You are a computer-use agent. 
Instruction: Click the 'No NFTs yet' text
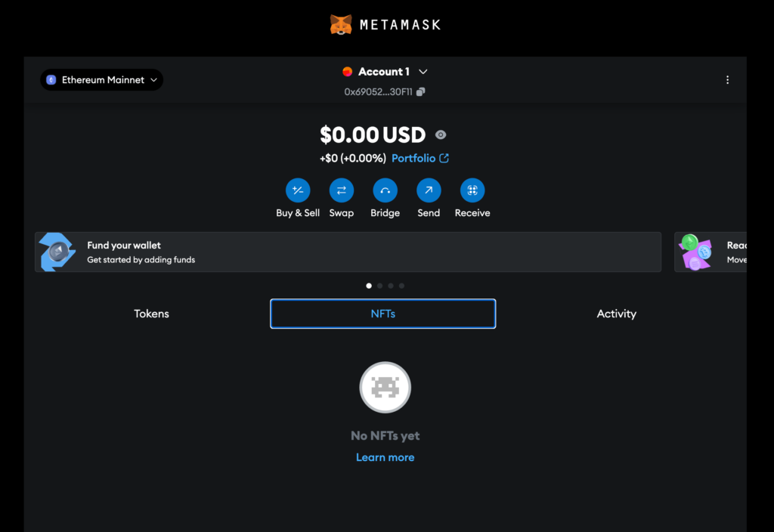[x=385, y=436]
